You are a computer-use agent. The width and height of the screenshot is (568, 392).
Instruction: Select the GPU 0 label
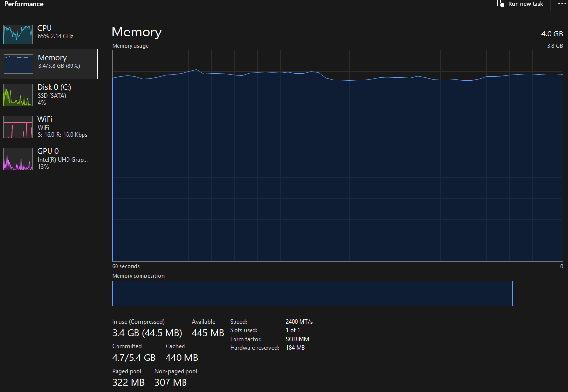pyautogui.click(x=48, y=151)
